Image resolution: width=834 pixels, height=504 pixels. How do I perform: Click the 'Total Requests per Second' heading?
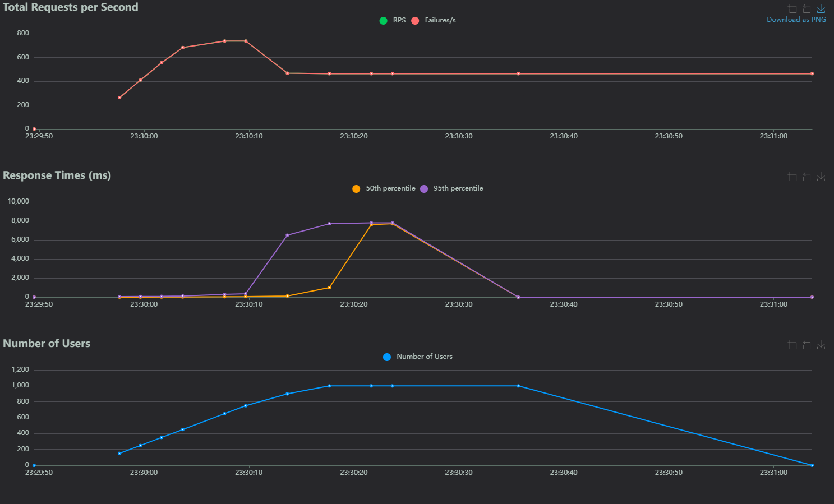pyautogui.click(x=71, y=7)
